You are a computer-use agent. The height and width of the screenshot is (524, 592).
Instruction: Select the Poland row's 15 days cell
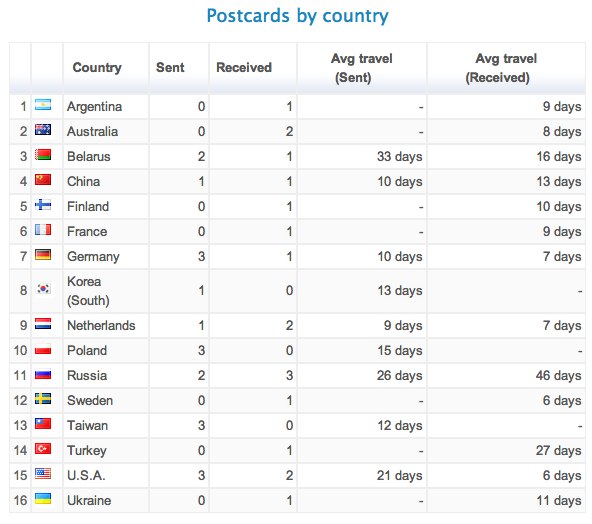point(362,350)
